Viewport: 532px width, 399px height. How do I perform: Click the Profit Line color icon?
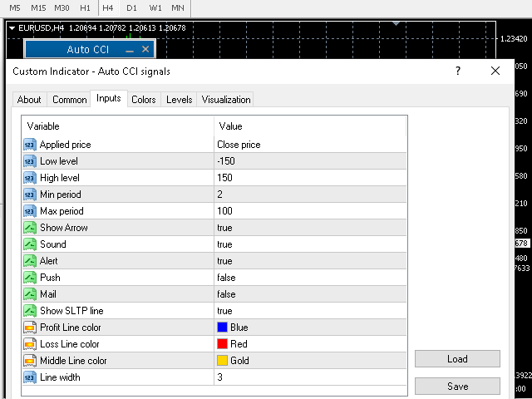29,328
